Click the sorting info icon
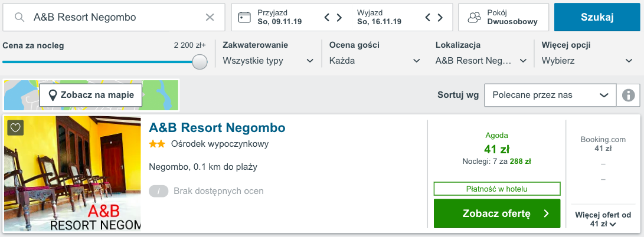This screenshot has height=237, width=644. point(628,95)
